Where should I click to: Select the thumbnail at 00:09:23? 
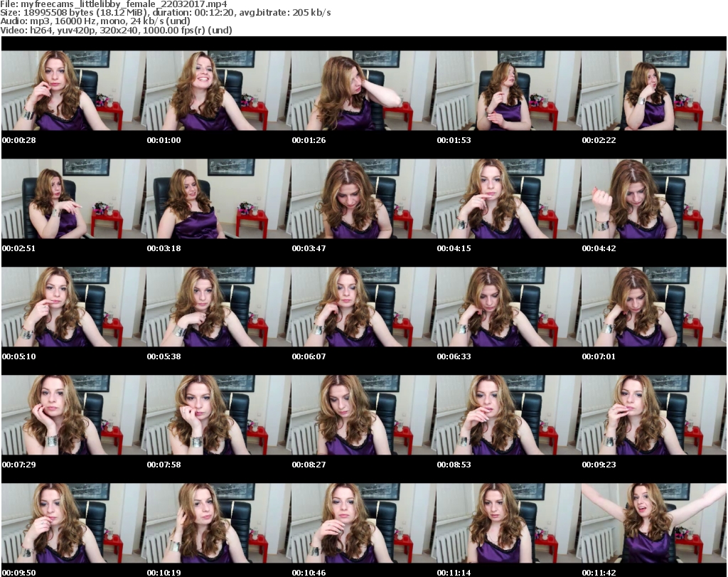653,415
